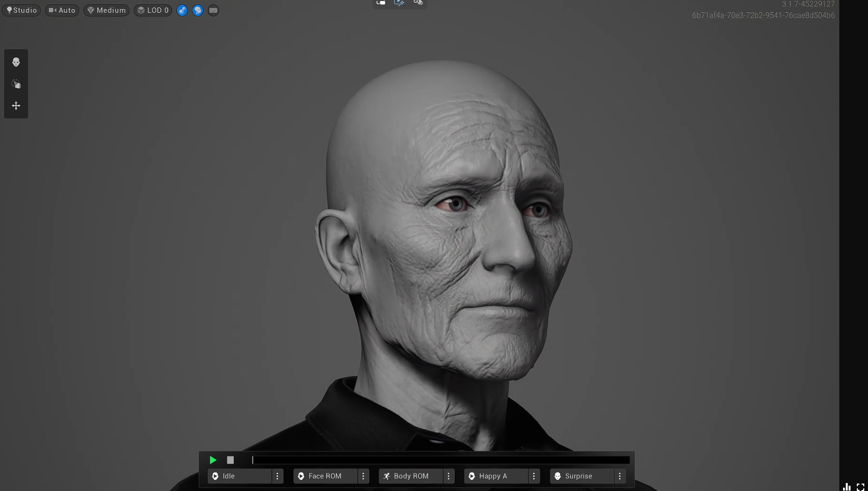Change quality by clicking Medium button

[106, 10]
